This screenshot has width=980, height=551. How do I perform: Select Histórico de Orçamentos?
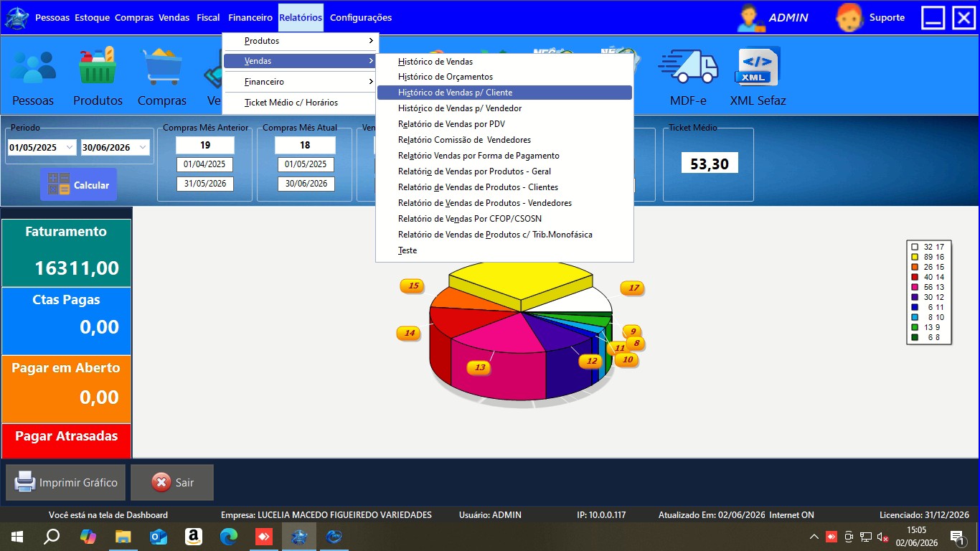(504, 77)
